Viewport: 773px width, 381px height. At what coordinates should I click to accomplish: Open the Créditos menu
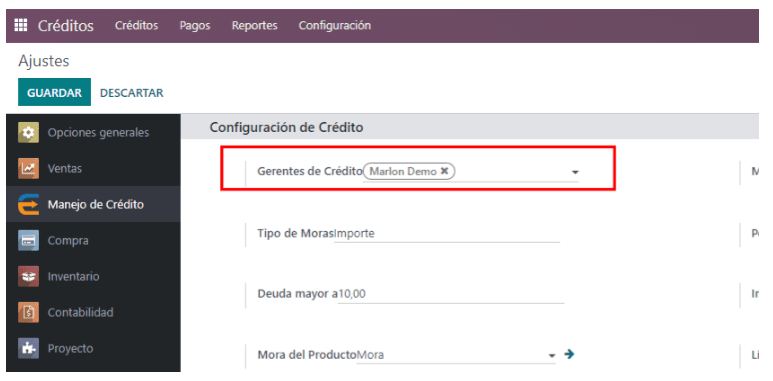[x=137, y=26]
